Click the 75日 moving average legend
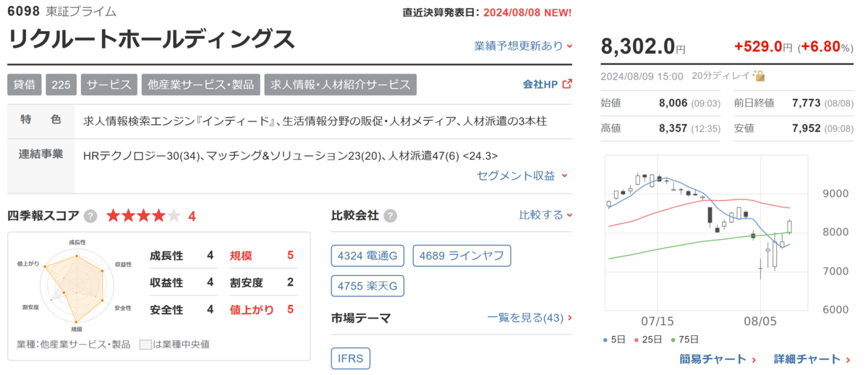The width and height of the screenshot is (868, 375). (x=685, y=339)
